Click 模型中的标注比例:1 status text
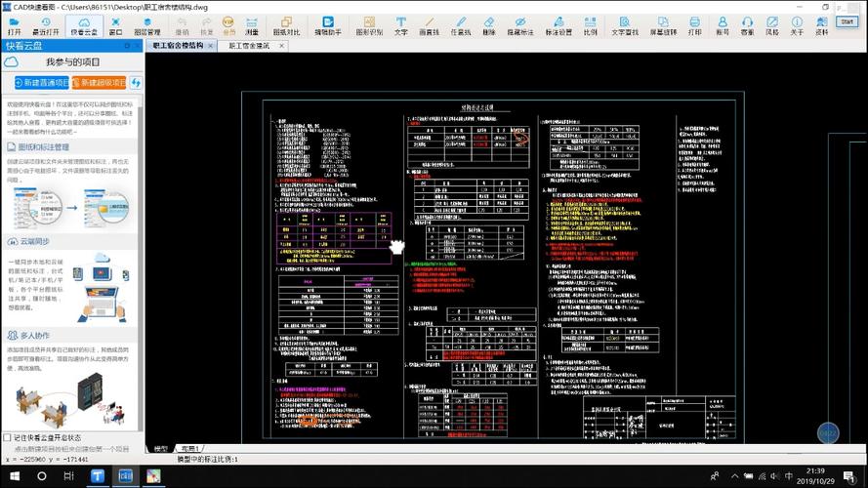Screen dimensions: 868x488 (x=207, y=460)
